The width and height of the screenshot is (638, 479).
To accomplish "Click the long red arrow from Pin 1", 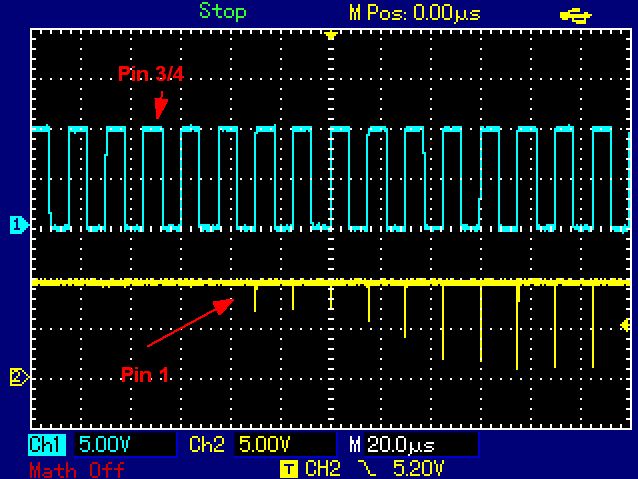I will tap(190, 322).
